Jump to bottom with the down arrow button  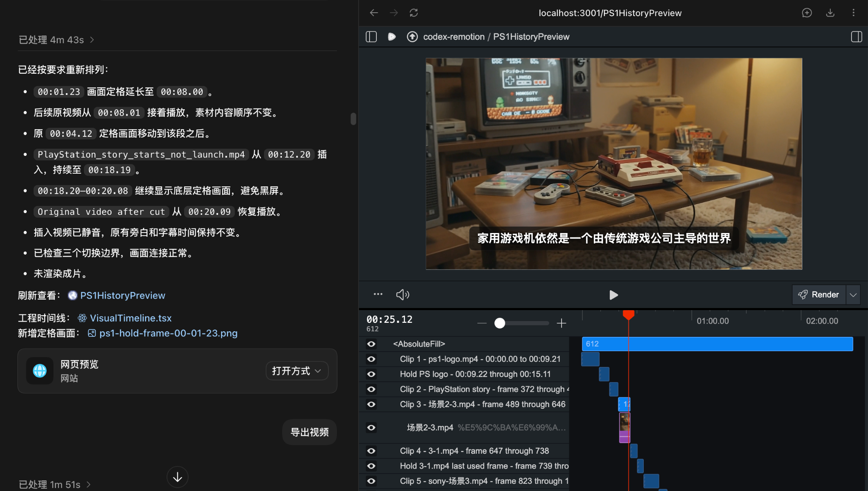click(x=177, y=477)
